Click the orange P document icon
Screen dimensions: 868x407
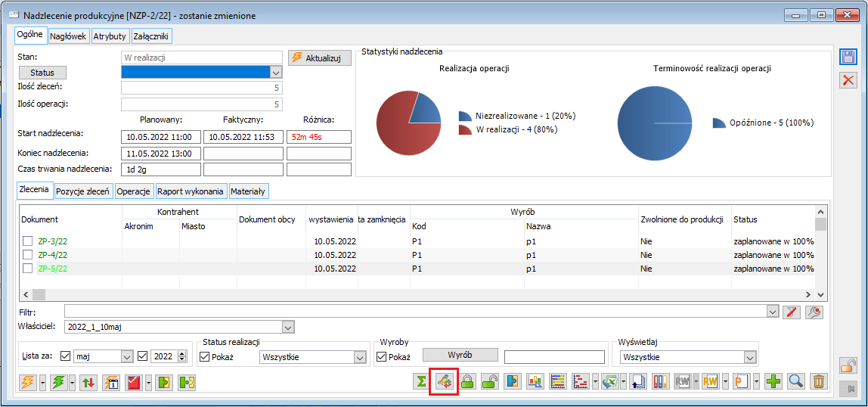point(739,381)
